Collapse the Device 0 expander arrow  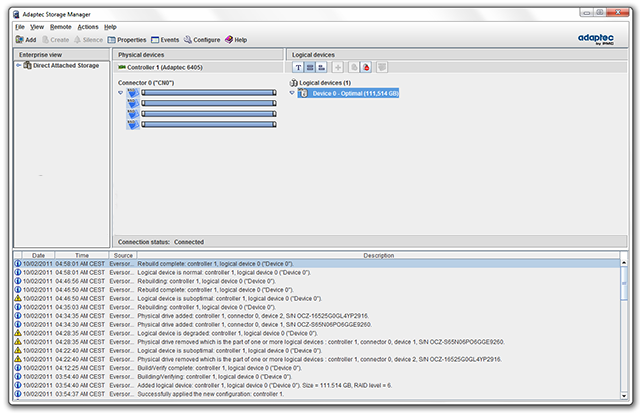click(x=292, y=93)
